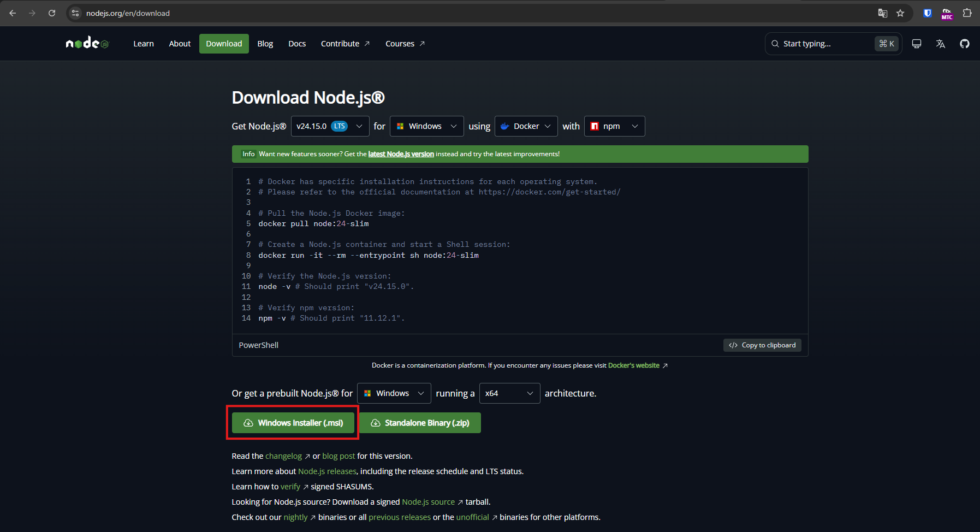
Task: Open the prebuilt Windows OS dropdown
Action: 394,393
